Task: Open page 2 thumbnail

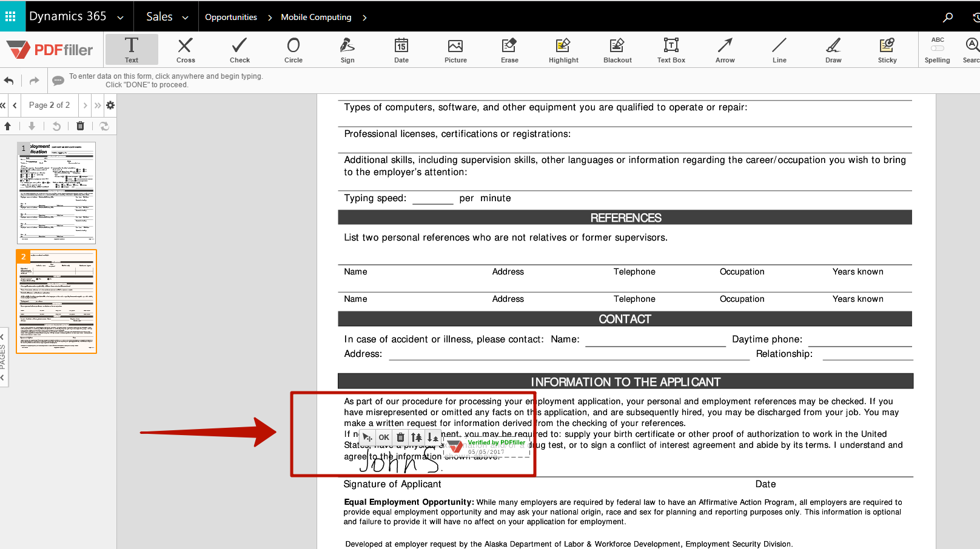Action: pyautogui.click(x=56, y=301)
